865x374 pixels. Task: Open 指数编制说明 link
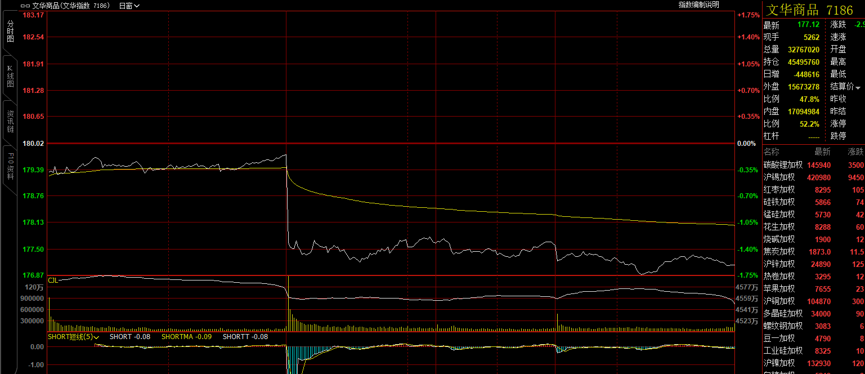pyautogui.click(x=699, y=4)
